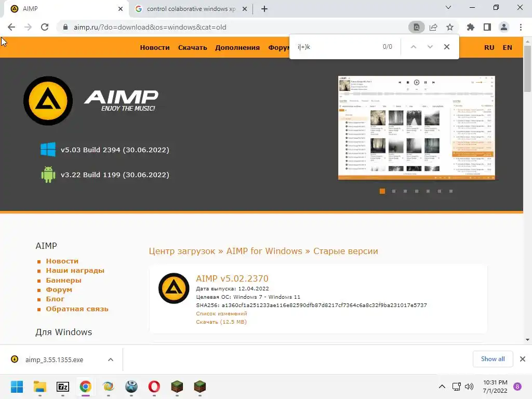Open the Extensions puzzle icon
The width and height of the screenshot is (532, 399).
[471, 27]
